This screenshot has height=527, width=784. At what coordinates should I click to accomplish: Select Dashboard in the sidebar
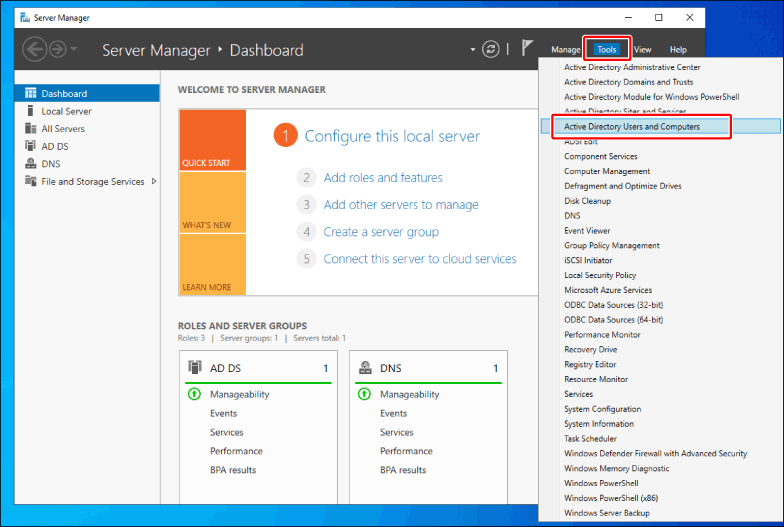87,94
